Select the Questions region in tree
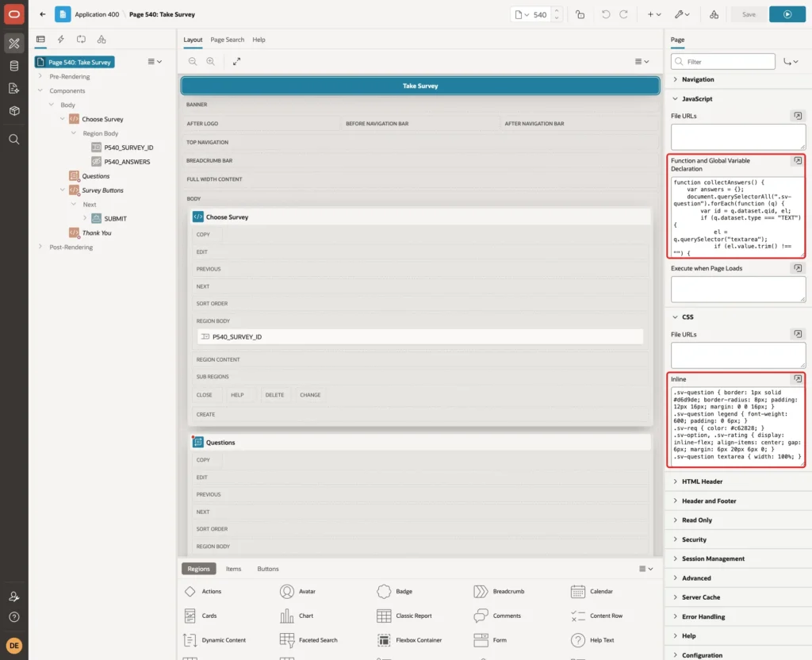Image resolution: width=812 pixels, height=660 pixels. 95,176
